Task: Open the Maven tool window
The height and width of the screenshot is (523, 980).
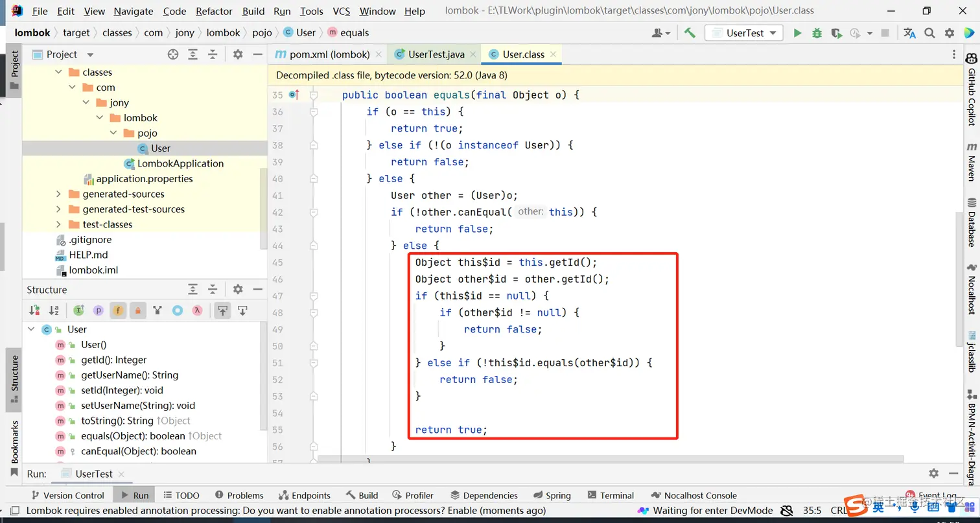Action: [971, 161]
